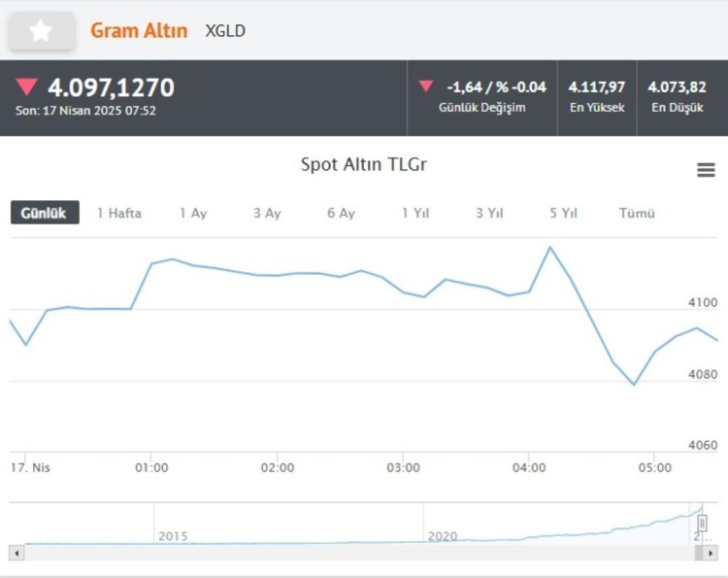
Task: Switch chart range to 1 Ay
Action: pos(192,213)
